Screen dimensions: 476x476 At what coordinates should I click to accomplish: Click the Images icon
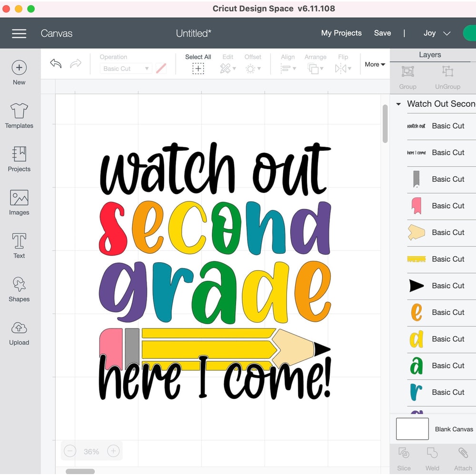click(x=19, y=201)
